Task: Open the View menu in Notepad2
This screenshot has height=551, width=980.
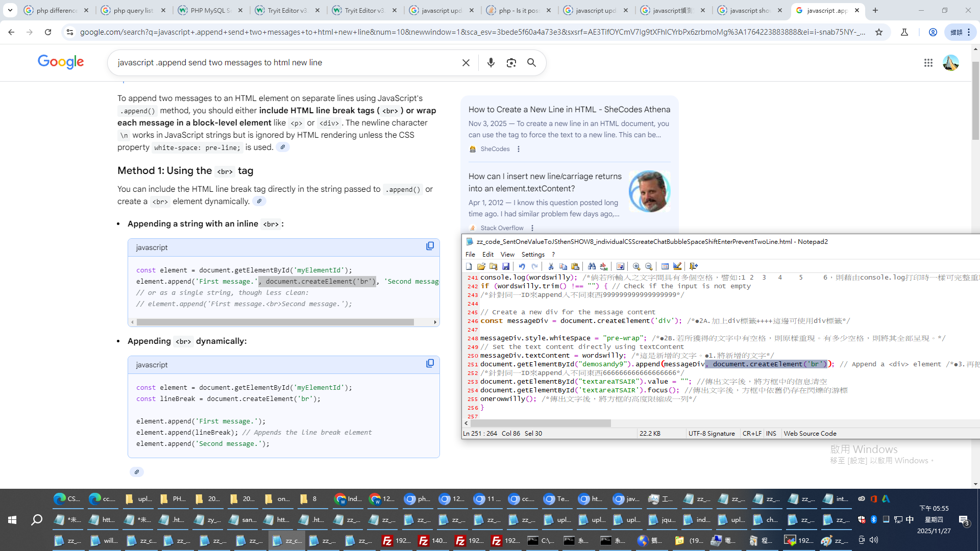Action: (x=507, y=255)
